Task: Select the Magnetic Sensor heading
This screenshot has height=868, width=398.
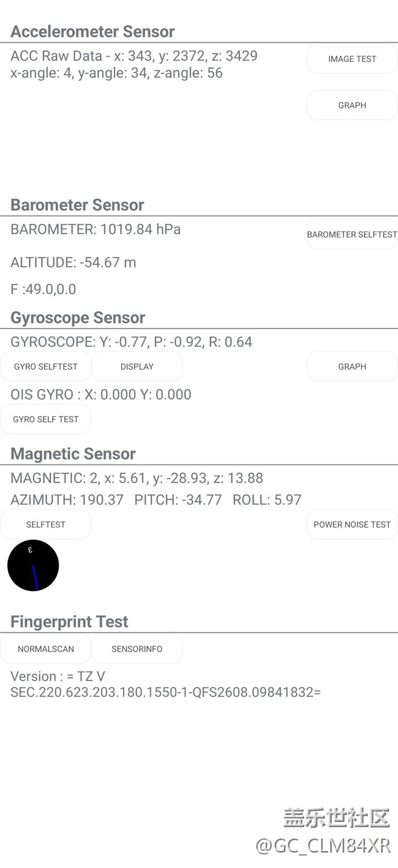Action: click(x=73, y=454)
